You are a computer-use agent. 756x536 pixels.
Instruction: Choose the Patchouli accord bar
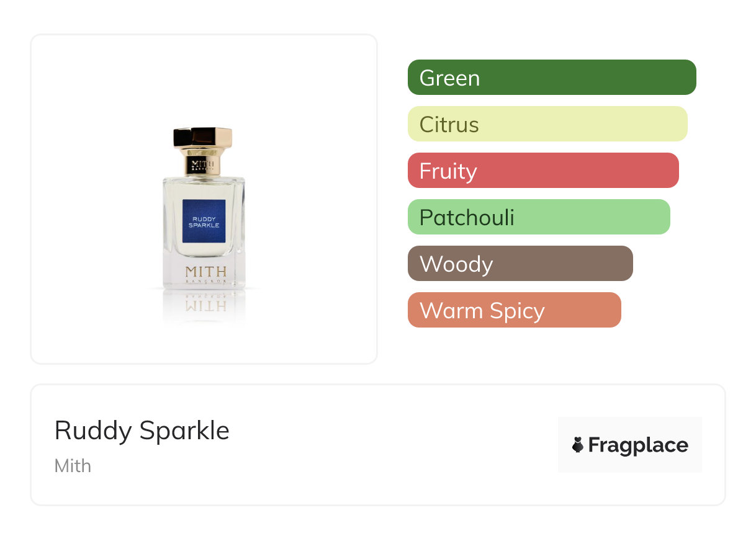[538, 217]
